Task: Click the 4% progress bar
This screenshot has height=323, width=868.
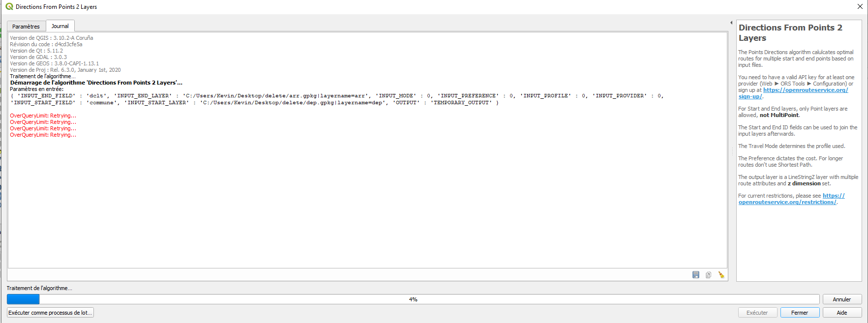Action: click(413, 299)
